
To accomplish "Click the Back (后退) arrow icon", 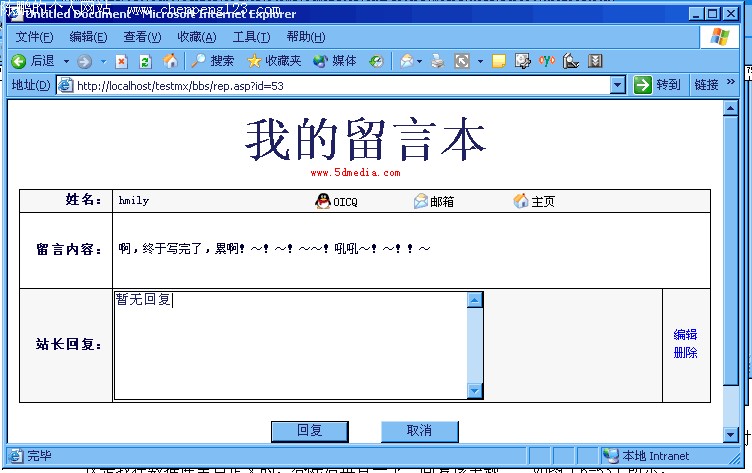I will (x=18, y=61).
